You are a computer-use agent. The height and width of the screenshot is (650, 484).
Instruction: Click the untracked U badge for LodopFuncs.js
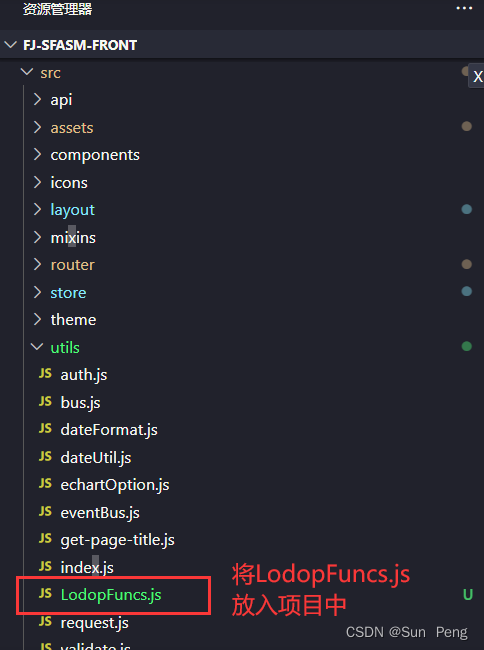pos(468,595)
